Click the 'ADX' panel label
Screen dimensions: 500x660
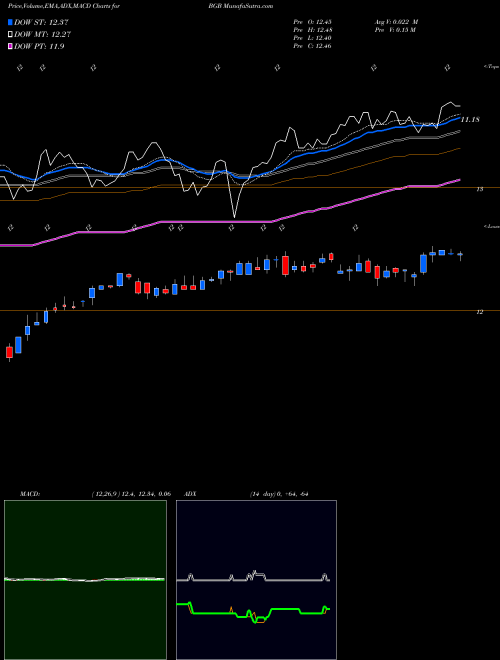pyautogui.click(x=190, y=494)
